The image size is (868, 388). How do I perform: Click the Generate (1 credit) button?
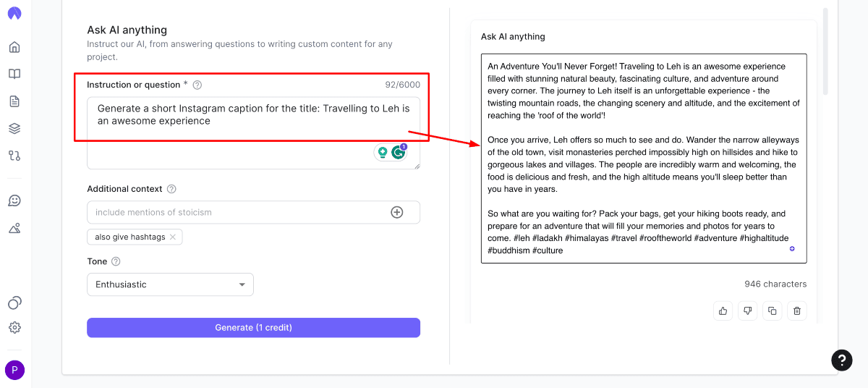[253, 327]
